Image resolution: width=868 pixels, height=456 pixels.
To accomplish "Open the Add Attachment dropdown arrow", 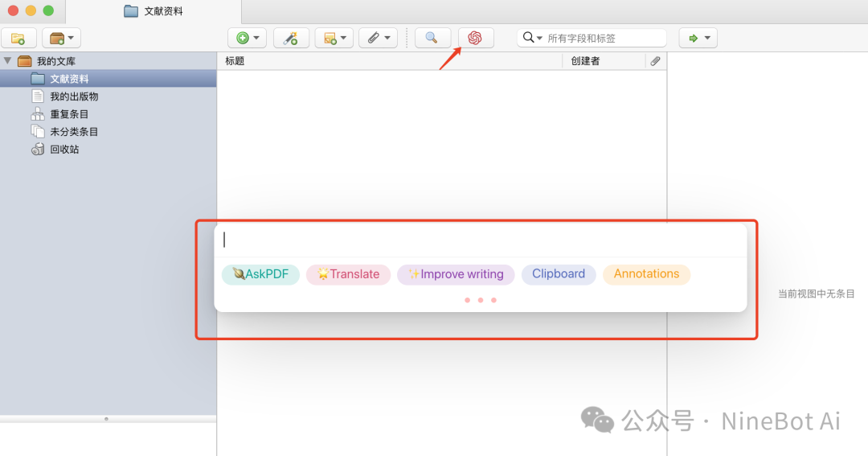I will (x=387, y=39).
